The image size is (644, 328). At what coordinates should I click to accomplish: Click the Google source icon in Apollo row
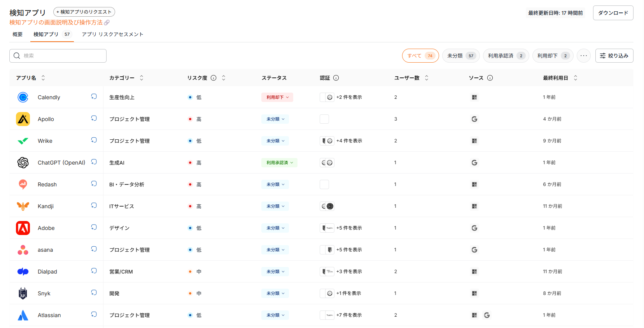(474, 119)
